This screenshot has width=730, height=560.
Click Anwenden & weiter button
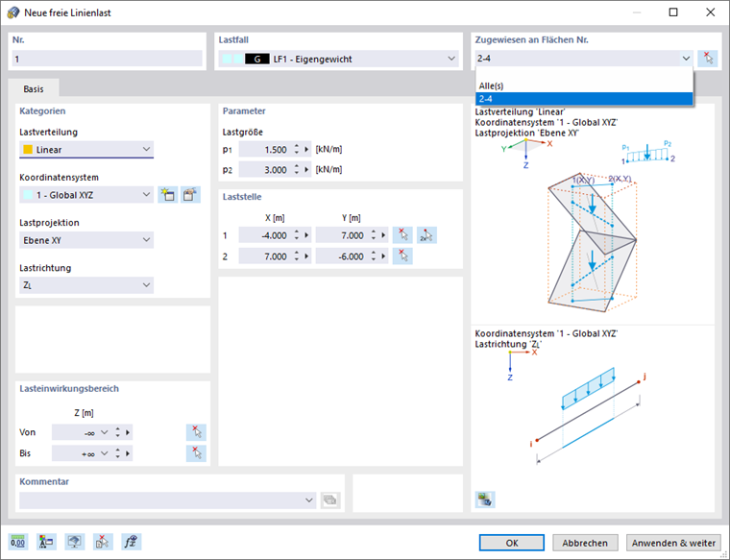(673, 543)
